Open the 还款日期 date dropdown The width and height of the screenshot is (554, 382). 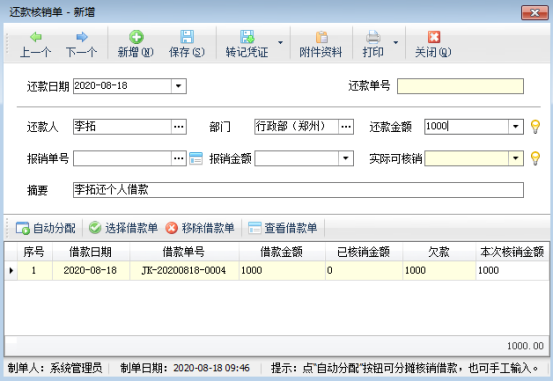(x=178, y=86)
